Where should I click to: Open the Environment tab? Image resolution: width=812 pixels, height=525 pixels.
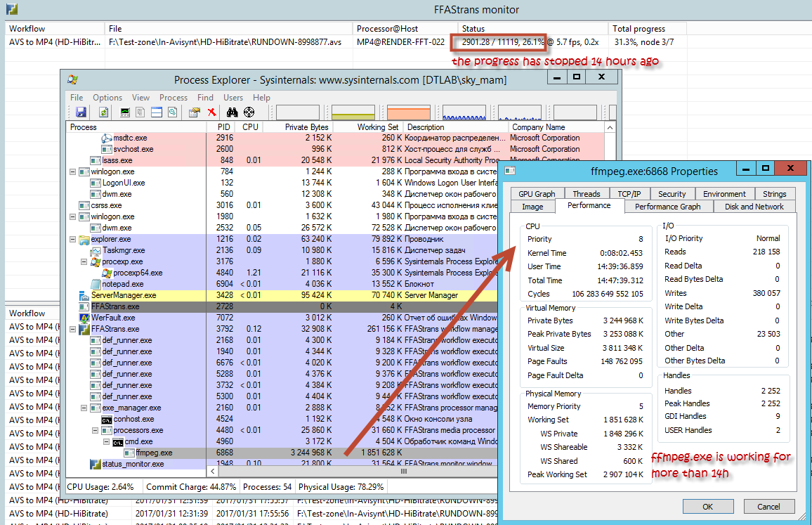click(724, 194)
